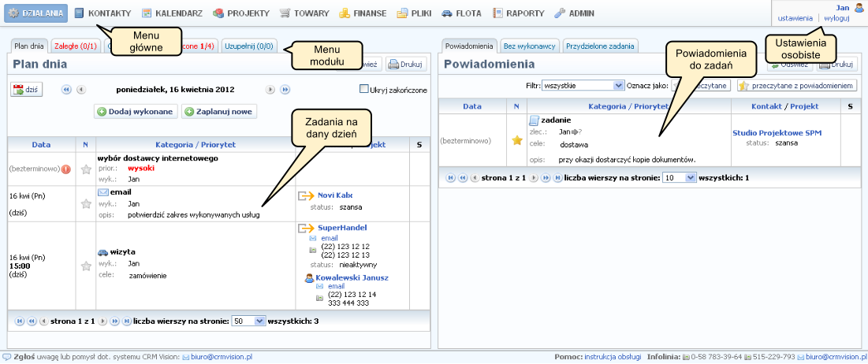Image resolution: width=868 pixels, height=364 pixels.
Task: Star the 'wizyta' task row
Action: point(87,266)
